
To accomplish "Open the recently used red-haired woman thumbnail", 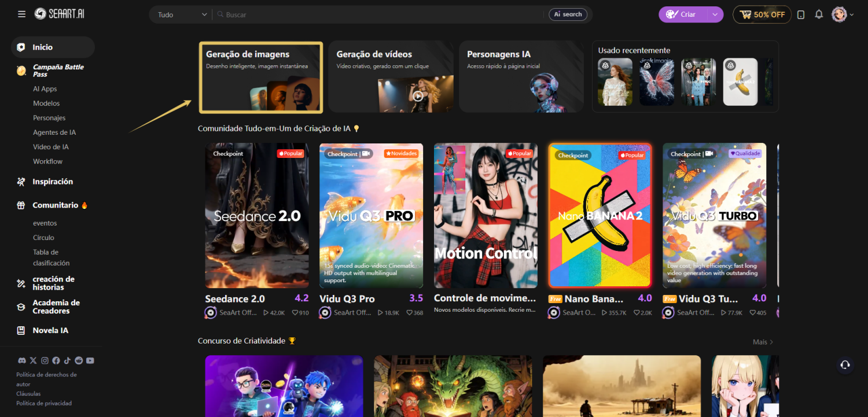I will click(x=615, y=82).
